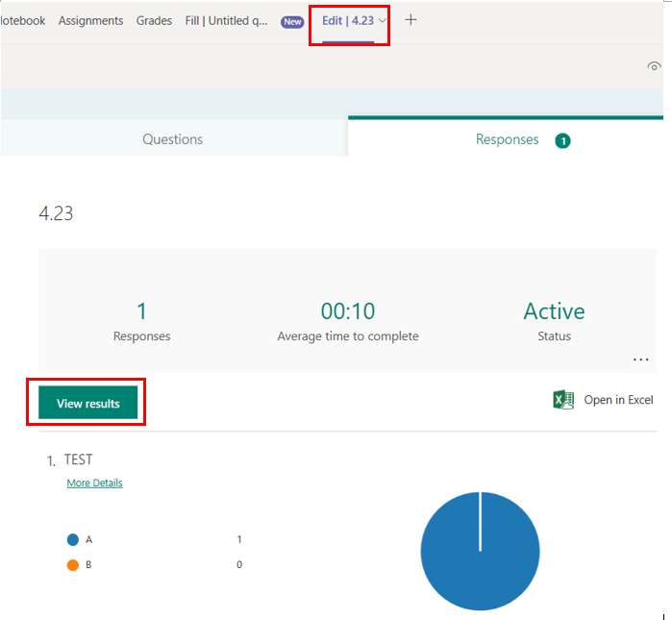Select the Responses tab
This screenshot has height=620, width=672.
click(x=506, y=139)
